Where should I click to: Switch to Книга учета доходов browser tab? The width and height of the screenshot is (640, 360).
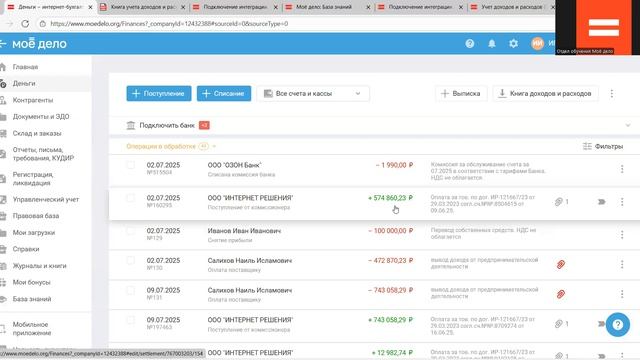pos(143,7)
